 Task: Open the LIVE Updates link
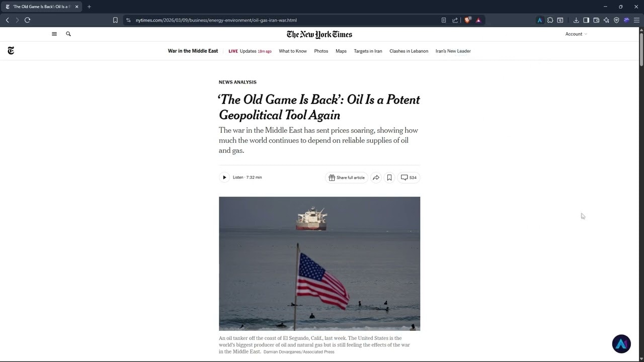coord(250,51)
